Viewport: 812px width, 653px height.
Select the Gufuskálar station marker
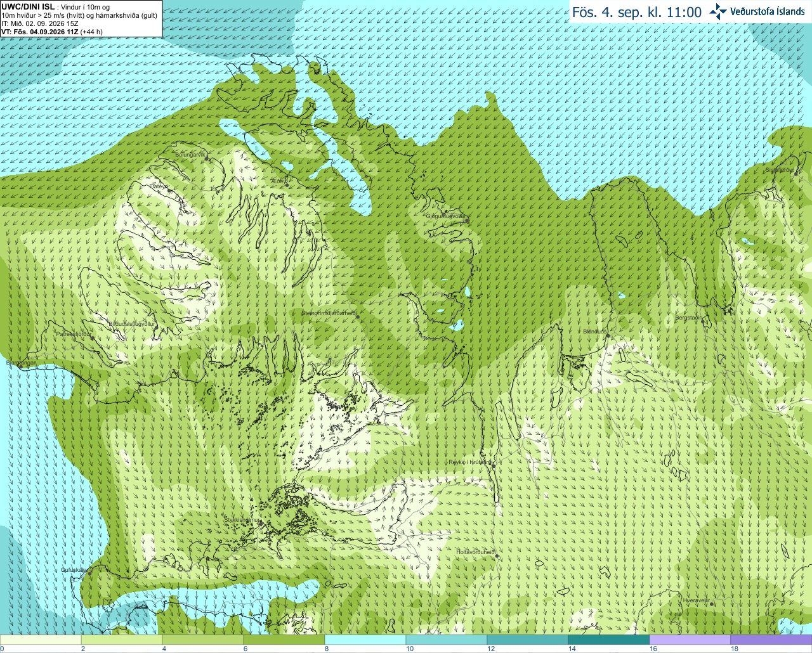89,574
